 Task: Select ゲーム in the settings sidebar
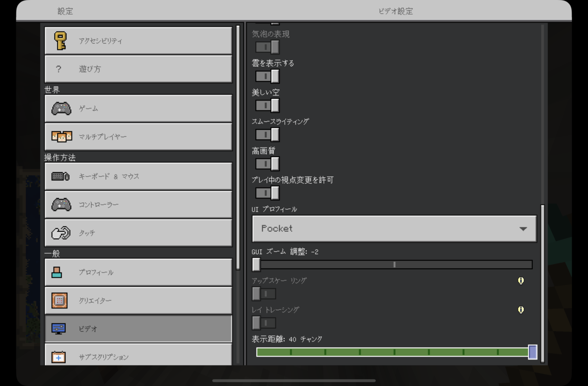tap(138, 108)
